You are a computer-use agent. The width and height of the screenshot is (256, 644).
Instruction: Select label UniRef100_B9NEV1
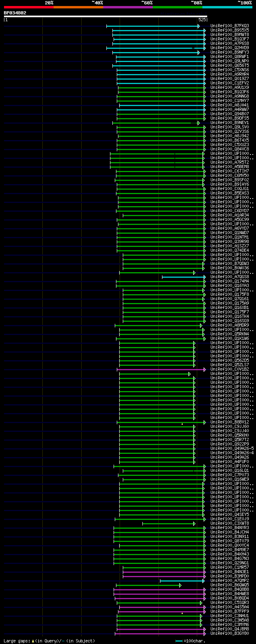230,123
